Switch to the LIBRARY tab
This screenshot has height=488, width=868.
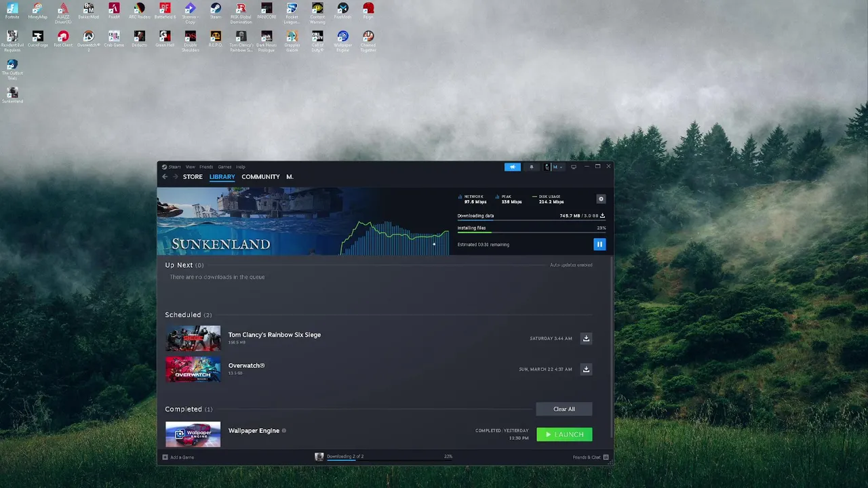pyautogui.click(x=222, y=177)
